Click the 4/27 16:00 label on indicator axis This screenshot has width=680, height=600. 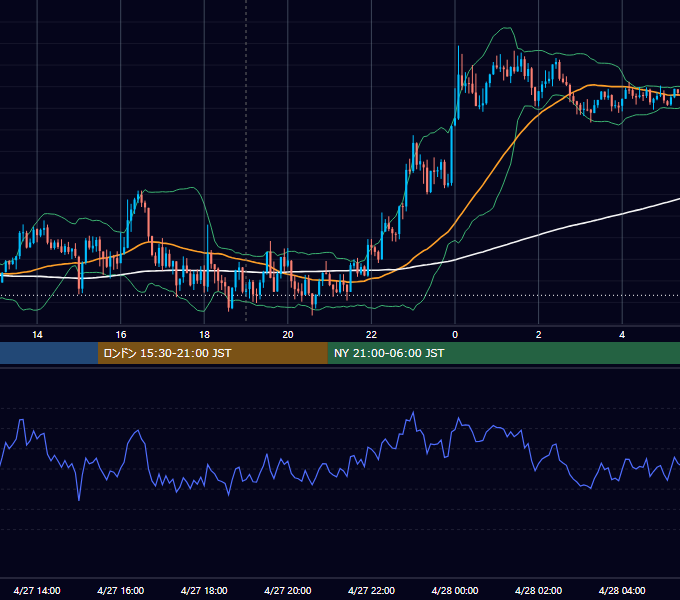(121, 590)
